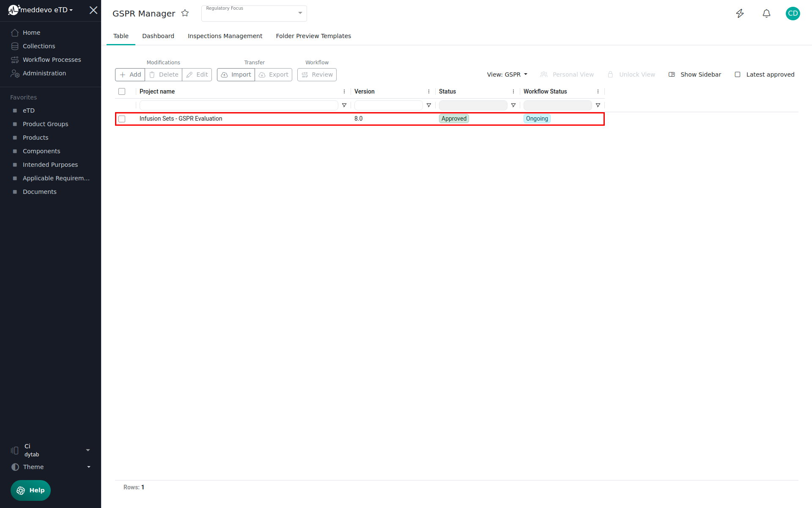Click the Import button
This screenshot has height=508, width=812.
(236, 75)
